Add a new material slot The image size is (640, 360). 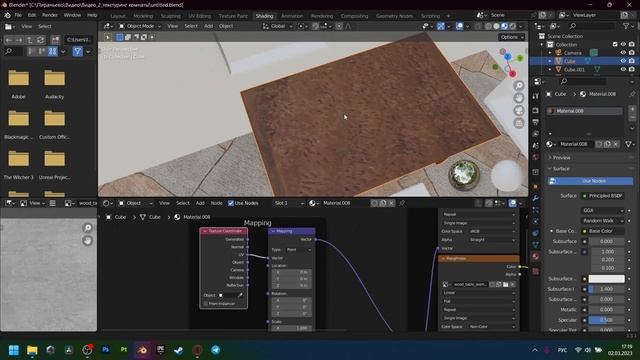[x=632, y=109]
